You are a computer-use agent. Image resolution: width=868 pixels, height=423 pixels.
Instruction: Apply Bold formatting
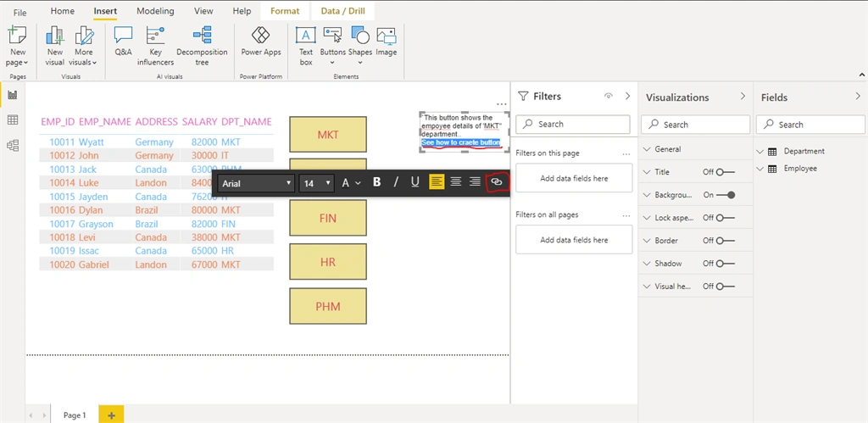tap(377, 182)
